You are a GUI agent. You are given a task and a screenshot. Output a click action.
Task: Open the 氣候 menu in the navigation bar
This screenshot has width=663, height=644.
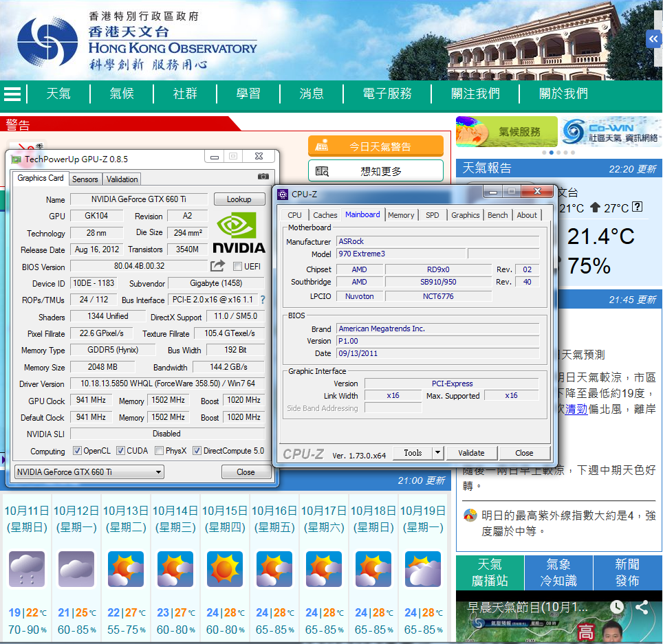pos(122,93)
